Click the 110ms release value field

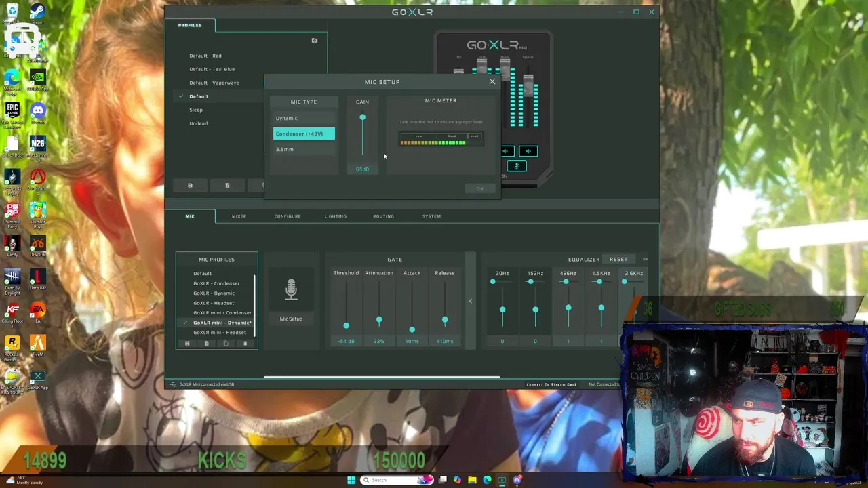tap(445, 342)
